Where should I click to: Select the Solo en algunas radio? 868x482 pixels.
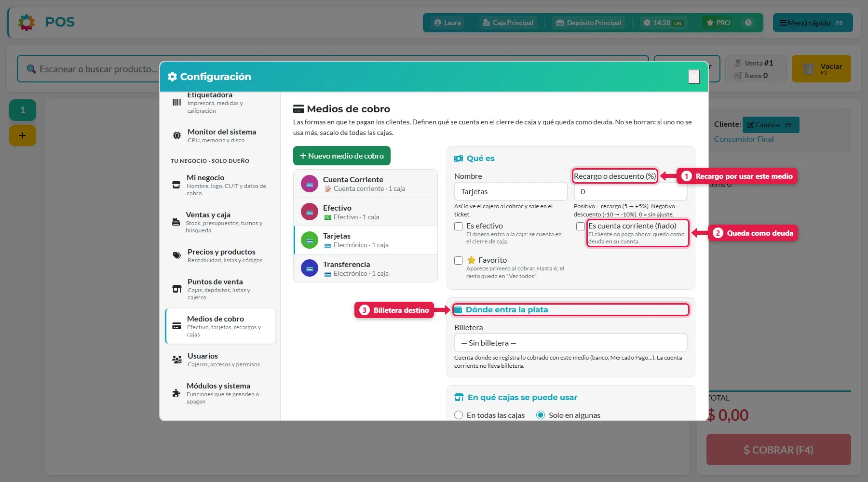coord(541,415)
